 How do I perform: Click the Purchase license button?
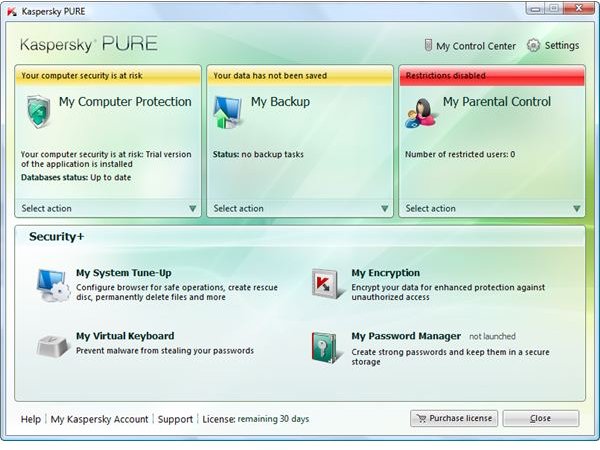(454, 418)
